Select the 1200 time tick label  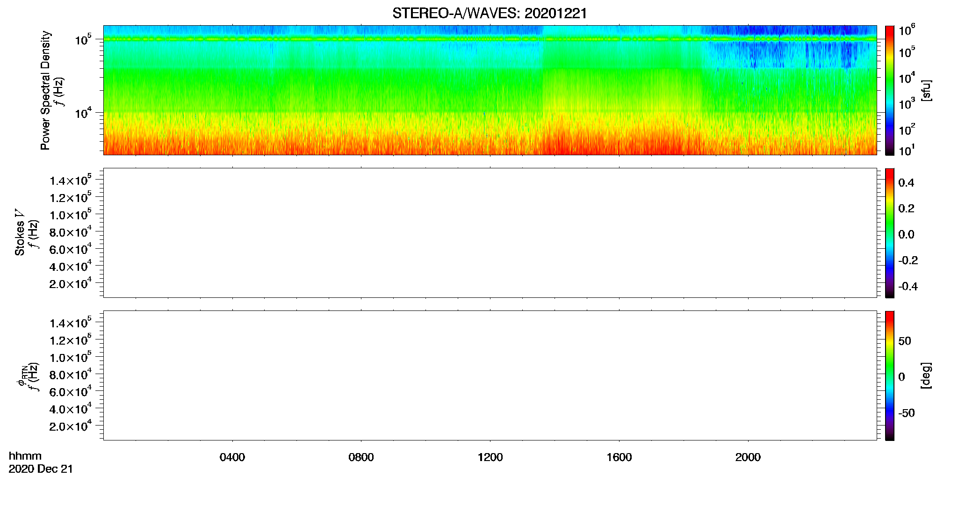tap(490, 457)
